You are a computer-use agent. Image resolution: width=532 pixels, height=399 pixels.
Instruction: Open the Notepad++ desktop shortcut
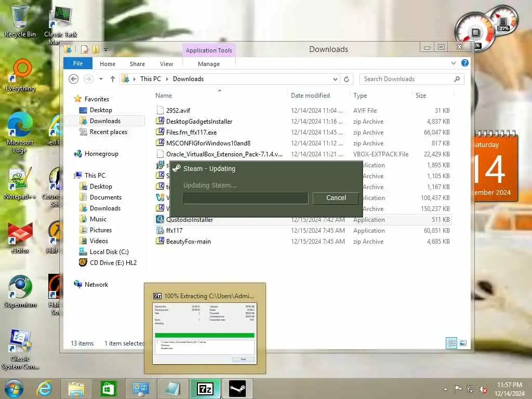20,183
